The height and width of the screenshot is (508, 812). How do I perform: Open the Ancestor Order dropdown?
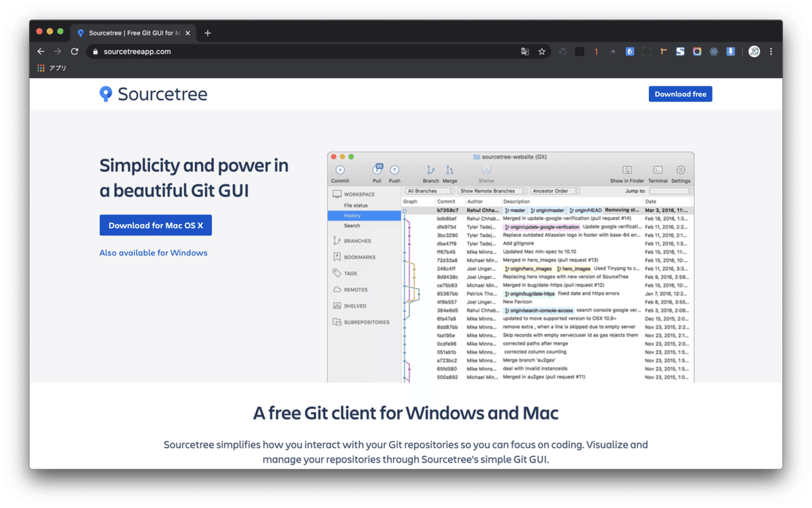point(555,191)
